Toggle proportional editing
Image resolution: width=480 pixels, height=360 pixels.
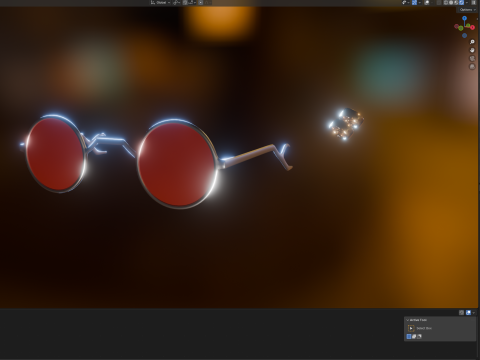pyautogui.click(x=200, y=2)
